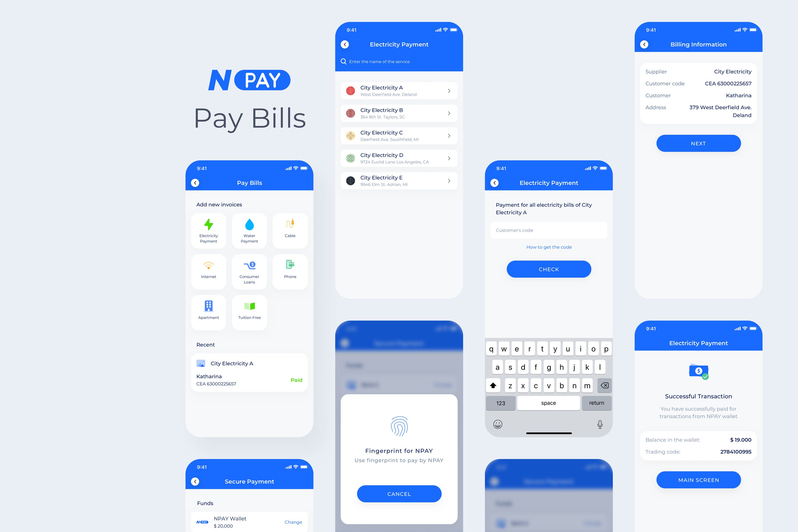The width and height of the screenshot is (798, 532).
Task: Click the MAIN SCREEN button after transaction
Action: pos(699,479)
